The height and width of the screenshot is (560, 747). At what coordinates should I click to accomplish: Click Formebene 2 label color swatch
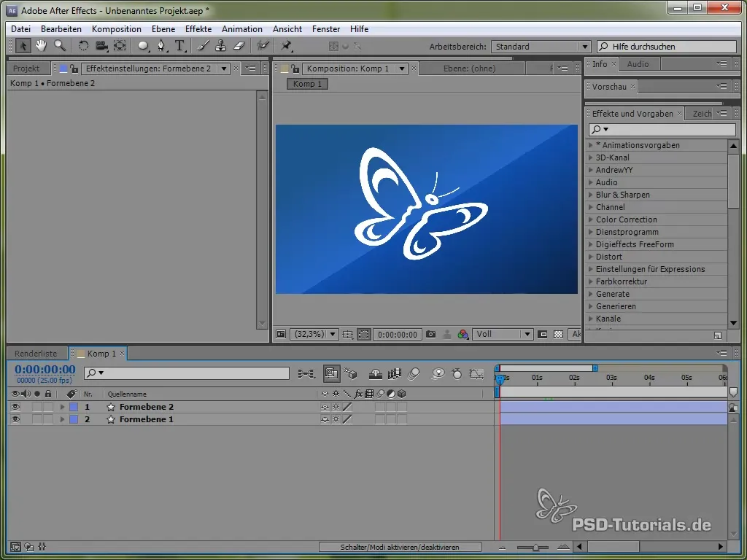tap(74, 407)
